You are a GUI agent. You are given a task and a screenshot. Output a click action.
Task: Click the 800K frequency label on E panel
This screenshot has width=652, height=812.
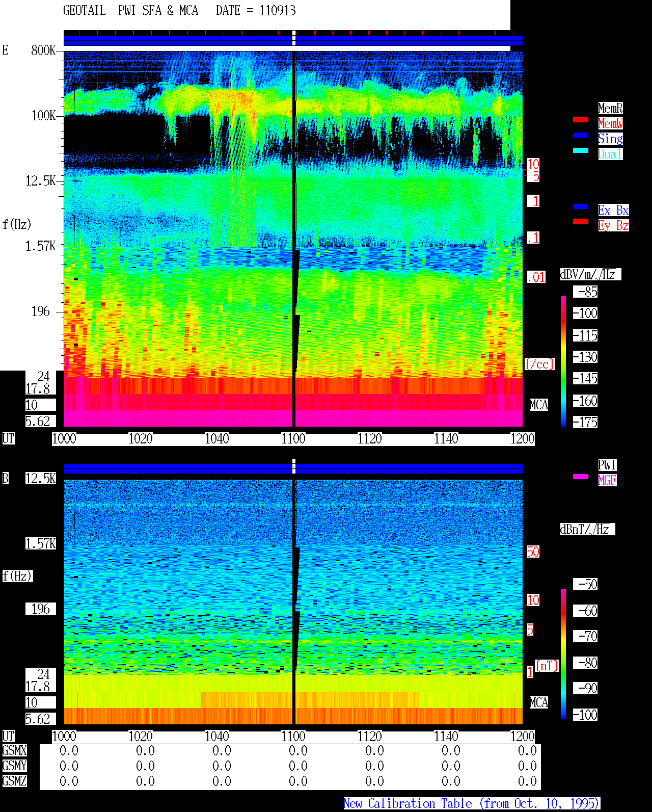44,50
